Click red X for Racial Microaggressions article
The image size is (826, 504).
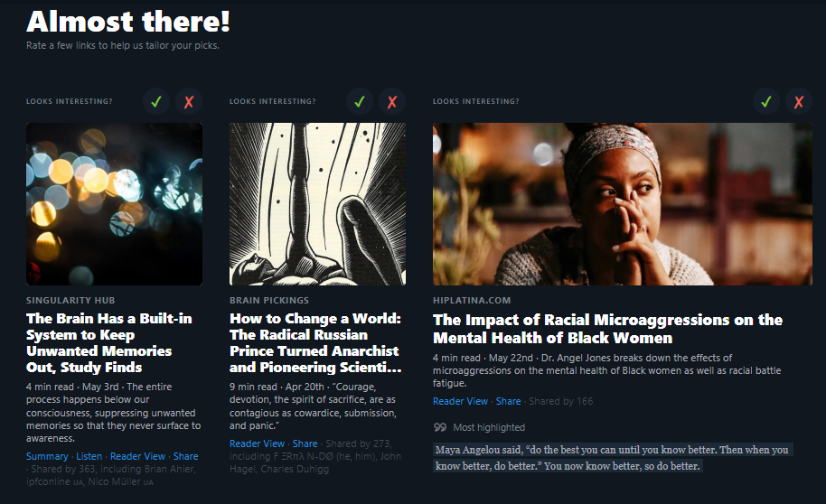pos(798,102)
